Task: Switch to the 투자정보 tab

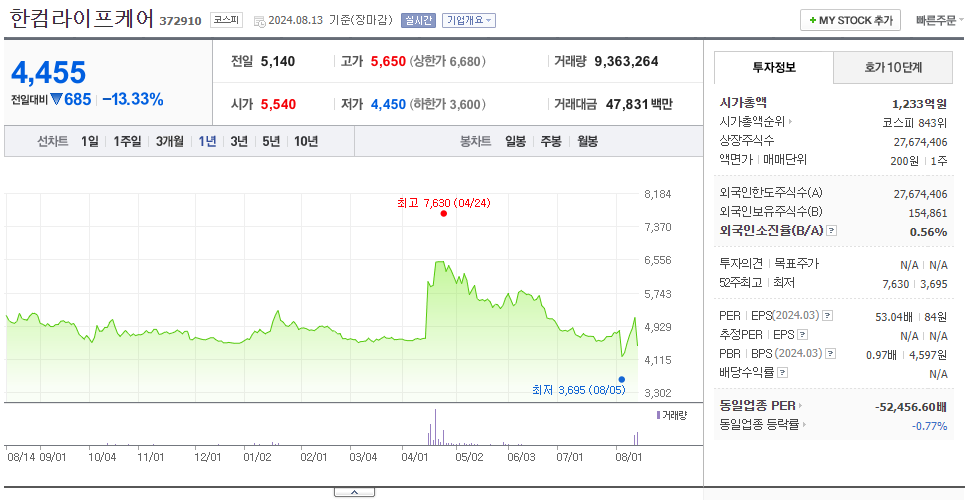Action: [774, 67]
